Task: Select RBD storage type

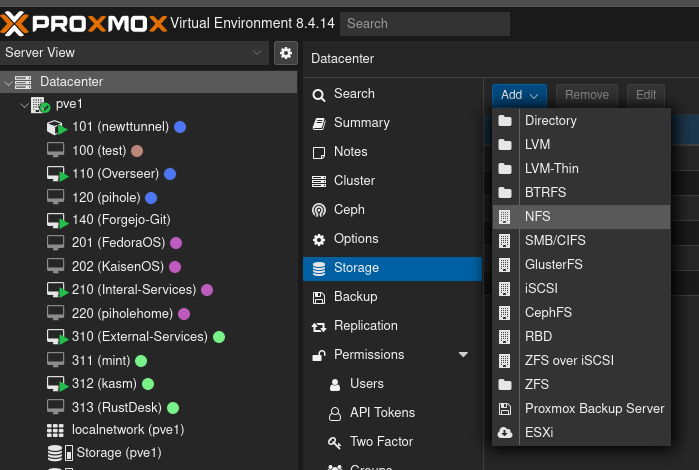Action: [581, 337]
